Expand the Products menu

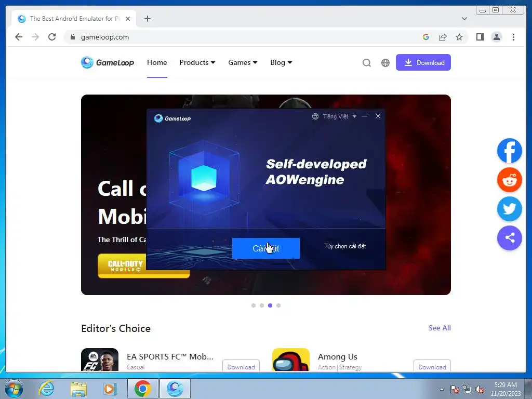tap(197, 62)
